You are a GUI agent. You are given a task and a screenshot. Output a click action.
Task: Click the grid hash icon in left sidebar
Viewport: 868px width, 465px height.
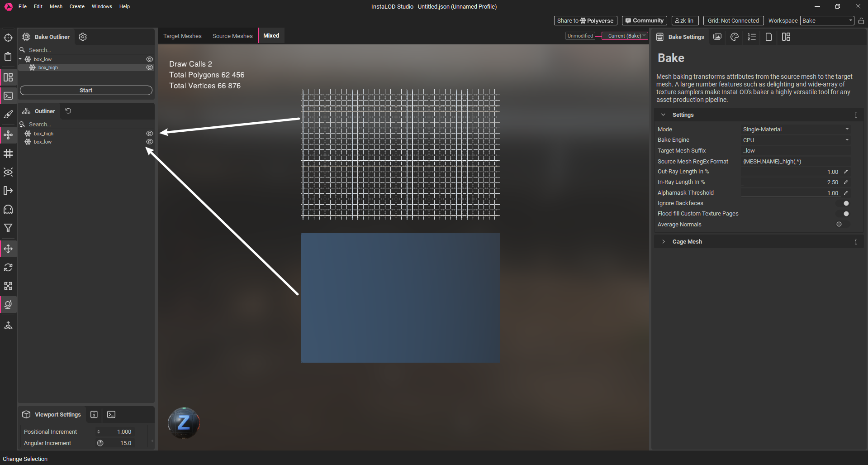tap(8, 153)
